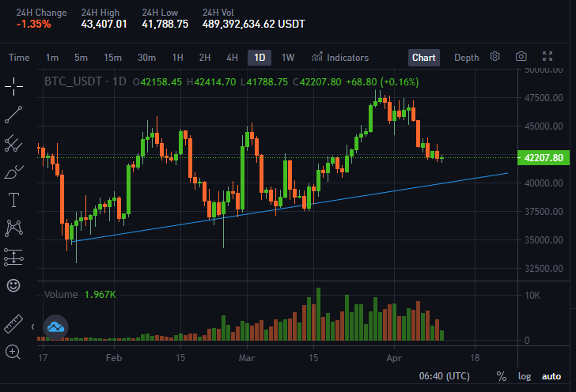Select the 1H timeframe
Viewport: 576px width, 392px height.
(177, 58)
